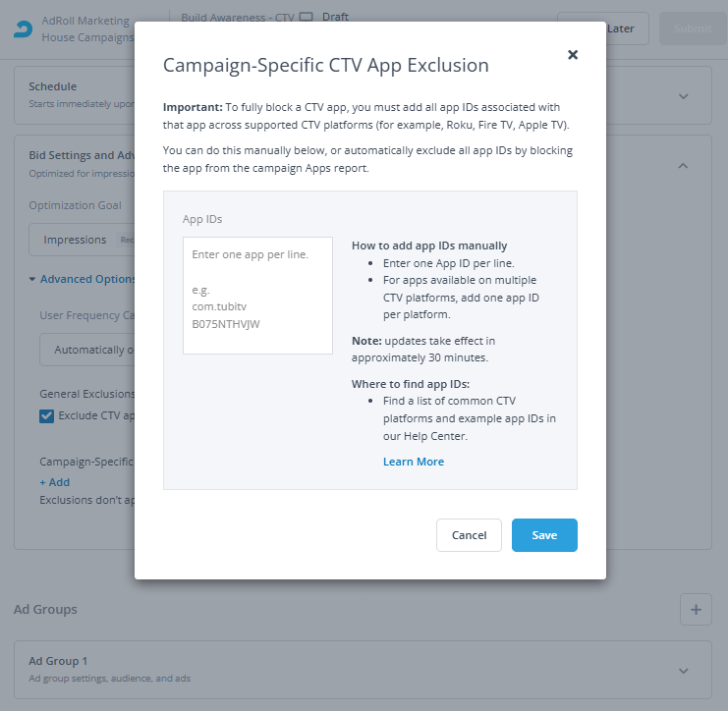This screenshot has height=711, width=728.
Task: Open the Impressions optimization goal dropdown
Action: click(82, 240)
